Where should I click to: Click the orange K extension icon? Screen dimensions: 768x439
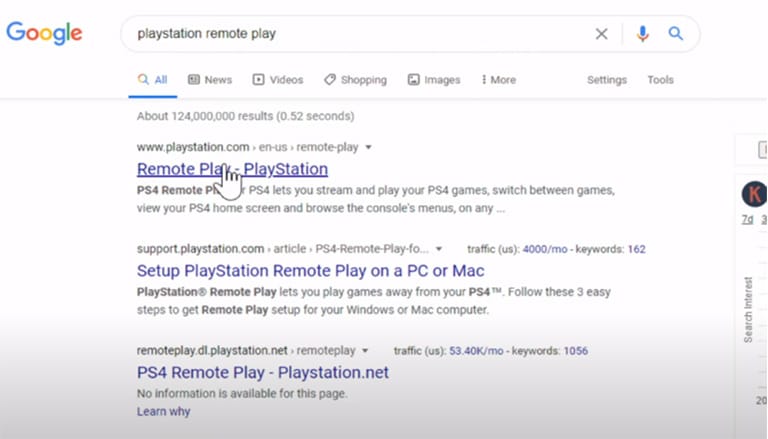pyautogui.click(x=754, y=194)
